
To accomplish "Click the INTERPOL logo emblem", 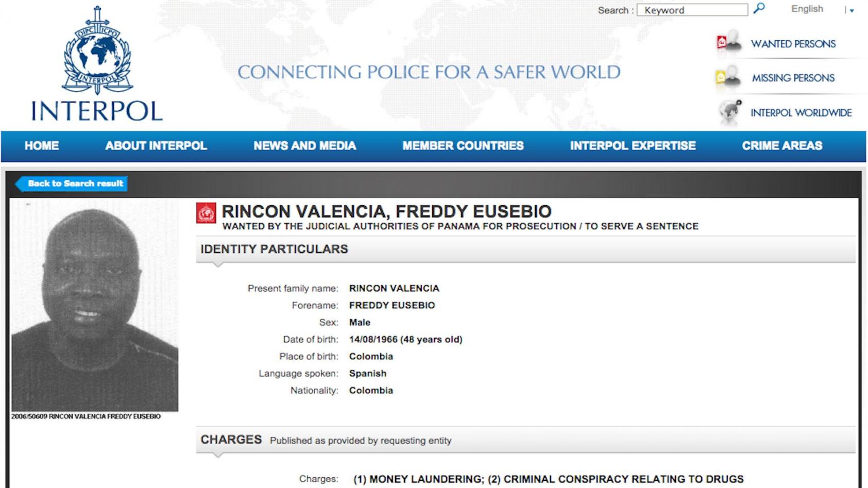I will [x=97, y=52].
